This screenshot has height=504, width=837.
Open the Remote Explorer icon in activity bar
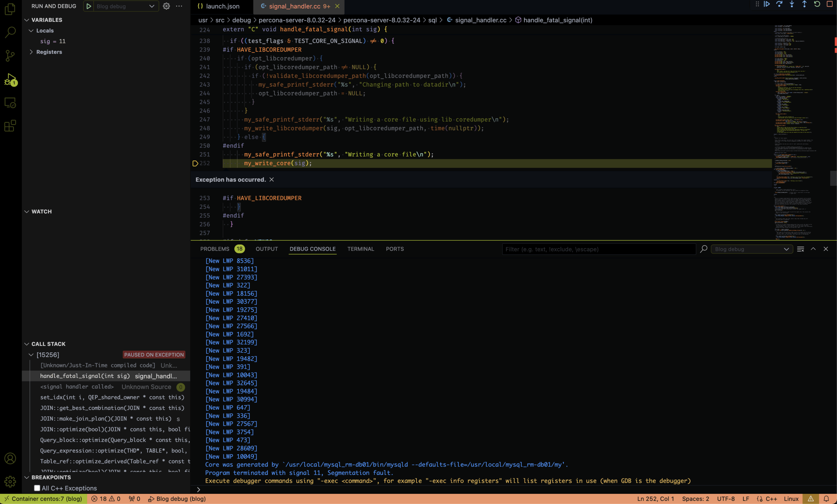click(x=10, y=103)
